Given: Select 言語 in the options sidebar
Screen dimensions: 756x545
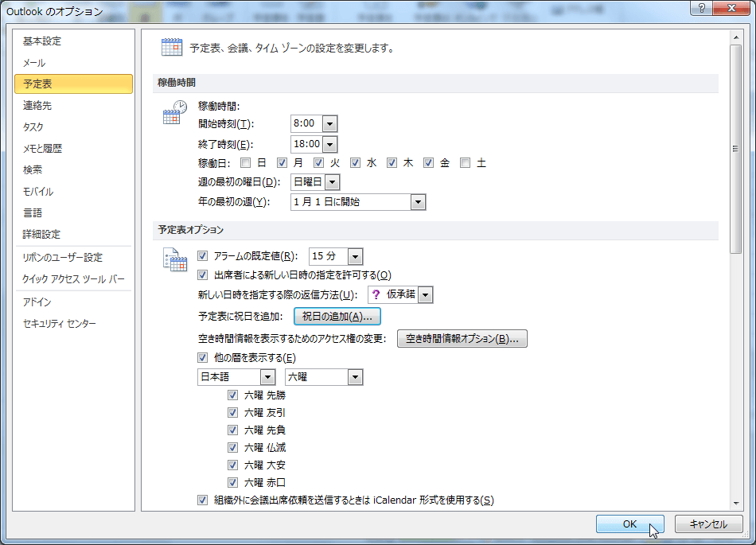Looking at the screenshot, I should pos(73,212).
